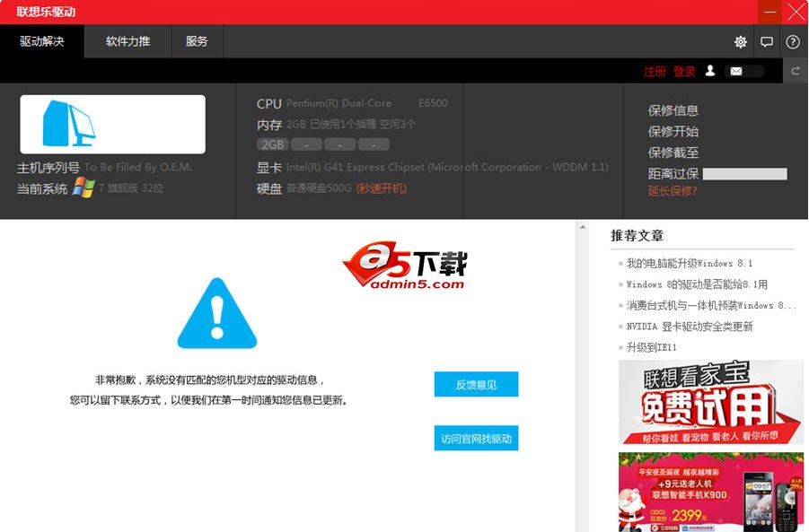Image resolution: width=809 pixels, height=532 pixels.
Task: Click the refresh arrow icon
Action: pyautogui.click(x=796, y=71)
